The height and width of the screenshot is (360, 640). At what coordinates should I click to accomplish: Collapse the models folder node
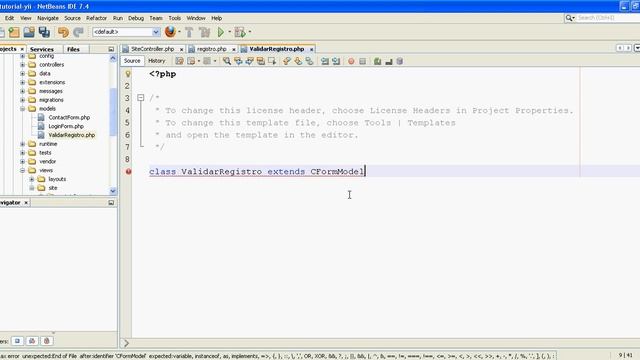pos(22,109)
